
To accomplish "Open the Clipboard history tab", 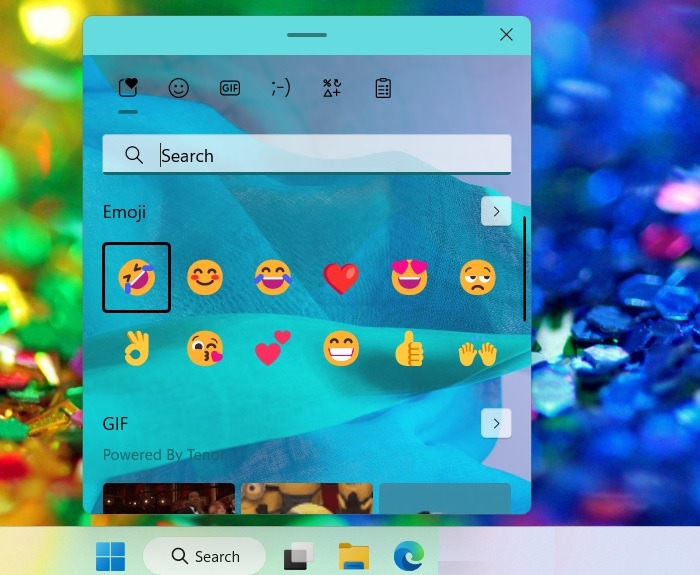I will pos(383,88).
